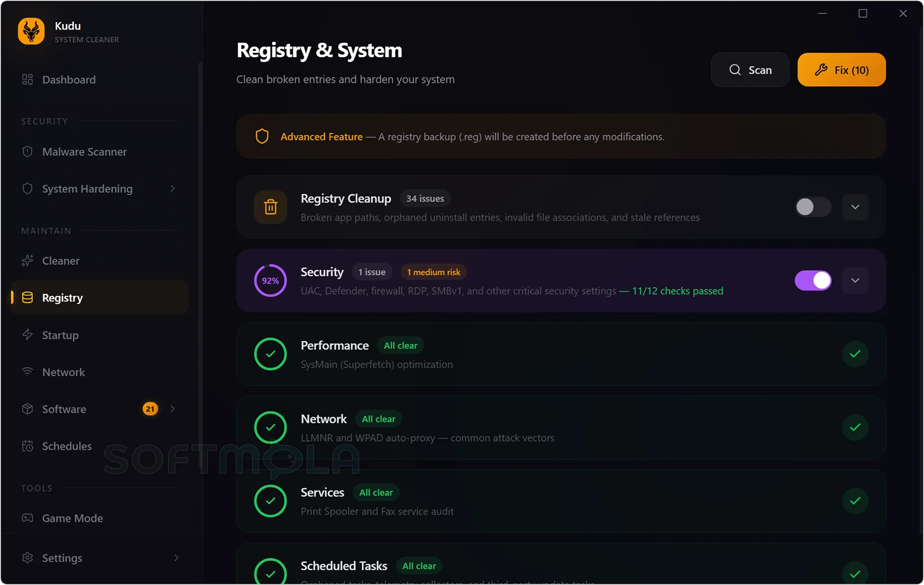Screen dimensions: 924x585
Task: Click the Registry Cleanup trash icon
Action: [x=270, y=207]
